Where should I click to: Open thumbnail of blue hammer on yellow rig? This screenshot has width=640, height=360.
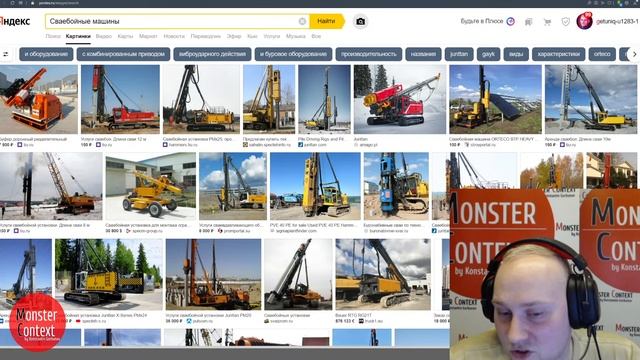396,186
